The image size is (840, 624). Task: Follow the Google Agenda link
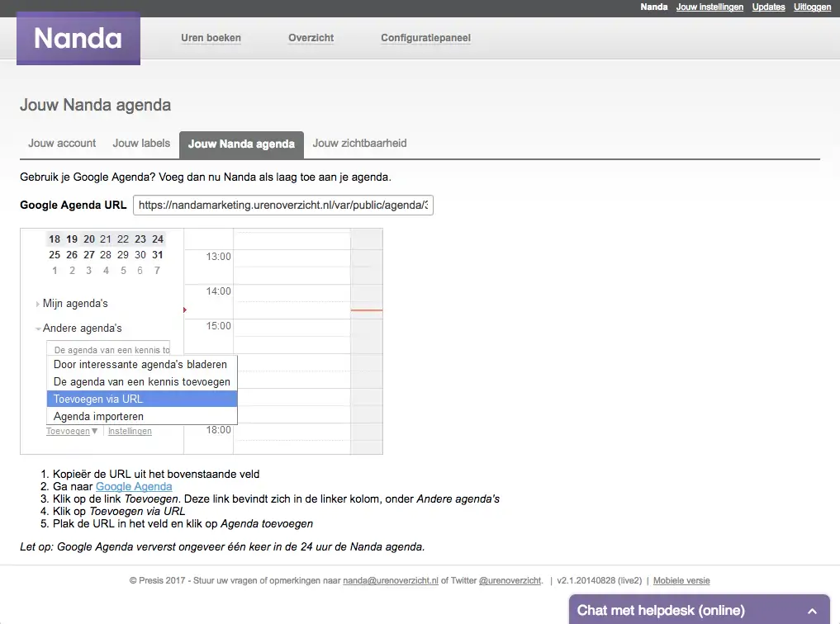coord(134,486)
